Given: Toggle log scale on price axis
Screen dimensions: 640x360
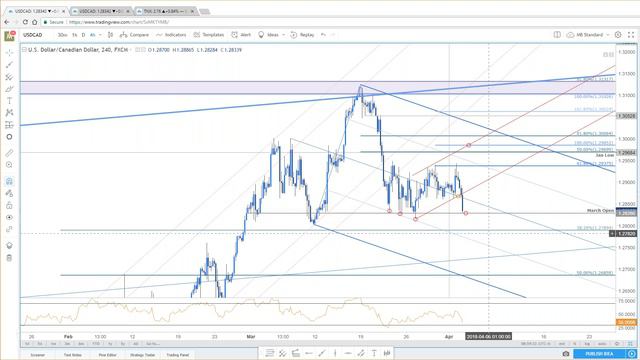Looking at the screenshot, I should (x=586, y=344).
